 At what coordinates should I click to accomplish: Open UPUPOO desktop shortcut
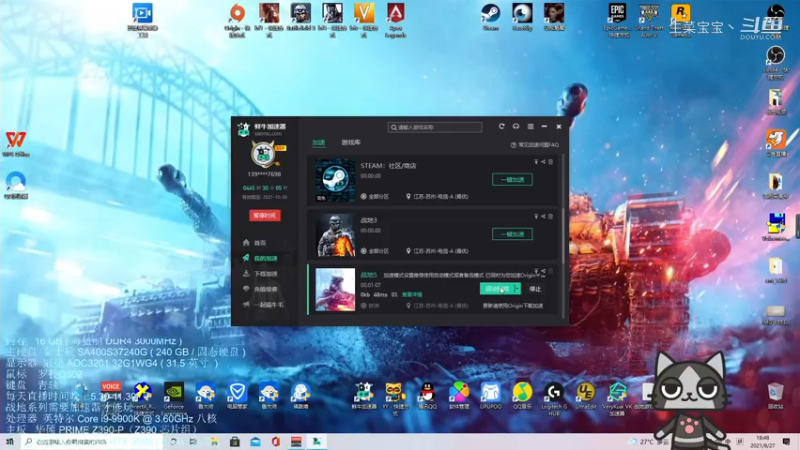(x=490, y=397)
